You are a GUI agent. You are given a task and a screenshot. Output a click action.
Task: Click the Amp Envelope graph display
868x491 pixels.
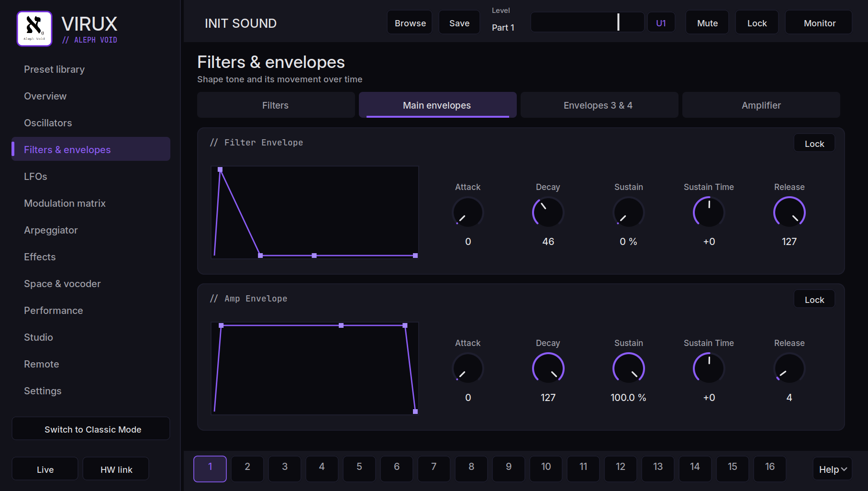coord(315,368)
